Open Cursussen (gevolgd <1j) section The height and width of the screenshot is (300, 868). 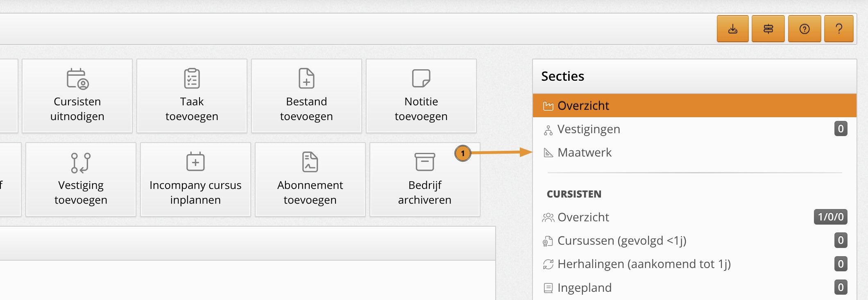coord(622,241)
